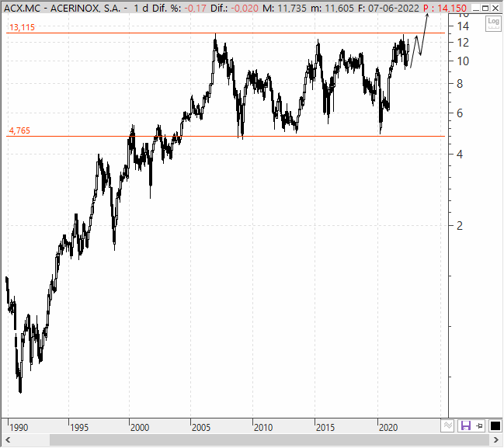
Task: Select the 13,115 resistance line label
Action: click(22, 28)
